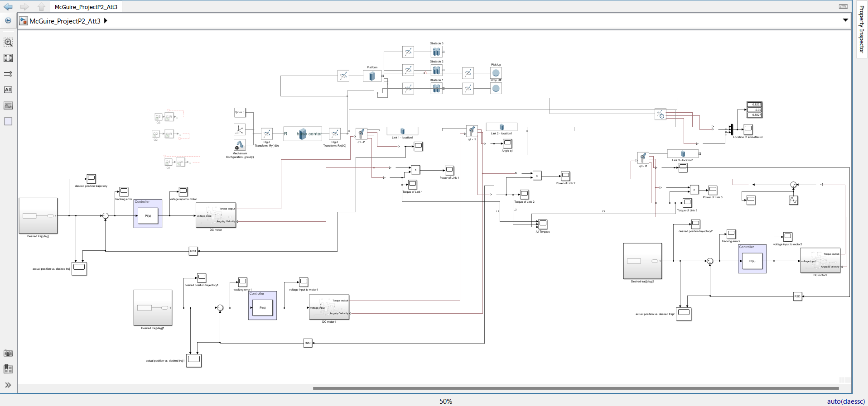
Task: Select the tracking error scope
Action: (124, 191)
